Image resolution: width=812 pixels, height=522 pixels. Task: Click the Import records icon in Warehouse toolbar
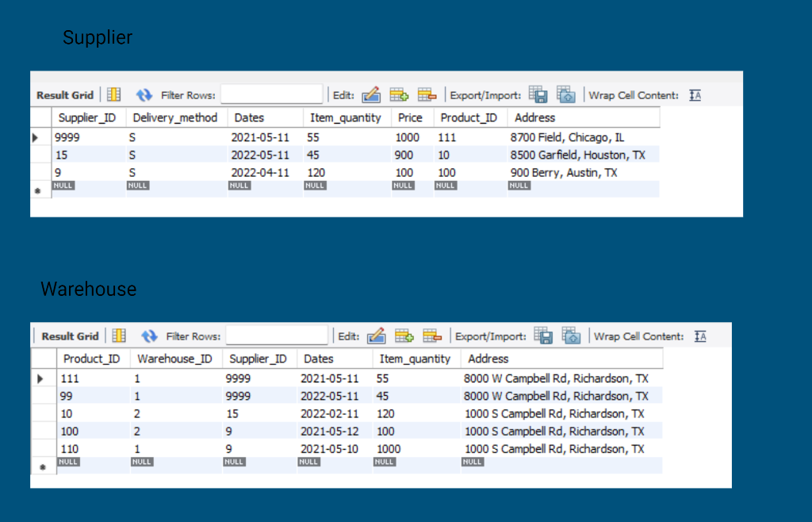pos(571,336)
